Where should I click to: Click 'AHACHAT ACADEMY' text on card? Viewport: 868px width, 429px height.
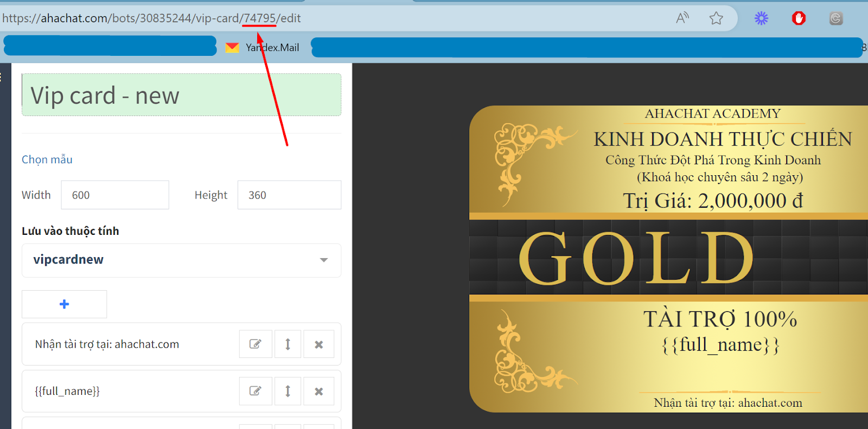[x=713, y=113]
